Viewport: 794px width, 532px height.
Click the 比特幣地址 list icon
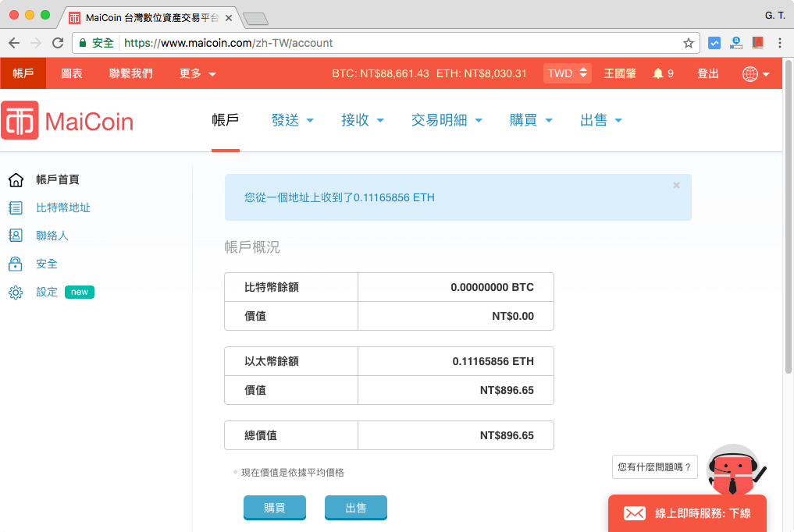[16, 207]
